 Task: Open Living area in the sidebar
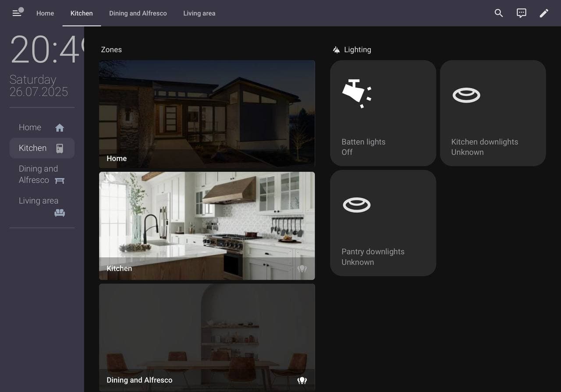pos(42,207)
